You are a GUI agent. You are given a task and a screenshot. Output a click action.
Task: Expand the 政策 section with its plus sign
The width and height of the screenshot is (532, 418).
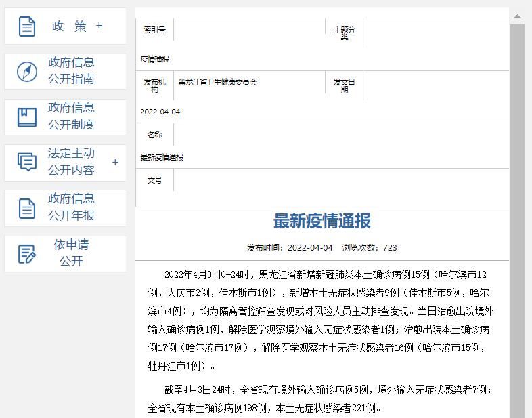click(x=99, y=26)
